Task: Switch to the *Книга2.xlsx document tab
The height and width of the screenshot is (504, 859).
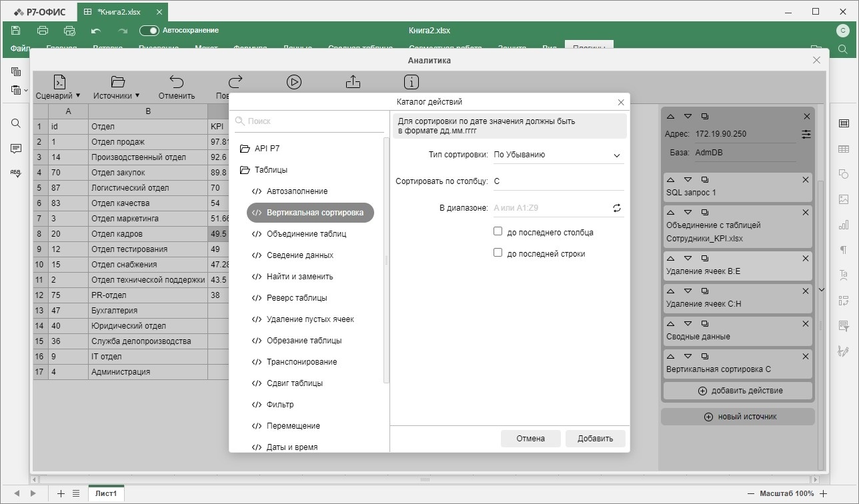Action: coord(123,12)
